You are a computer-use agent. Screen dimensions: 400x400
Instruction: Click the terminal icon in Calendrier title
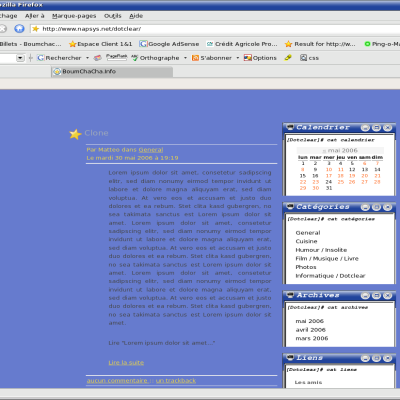click(290, 127)
